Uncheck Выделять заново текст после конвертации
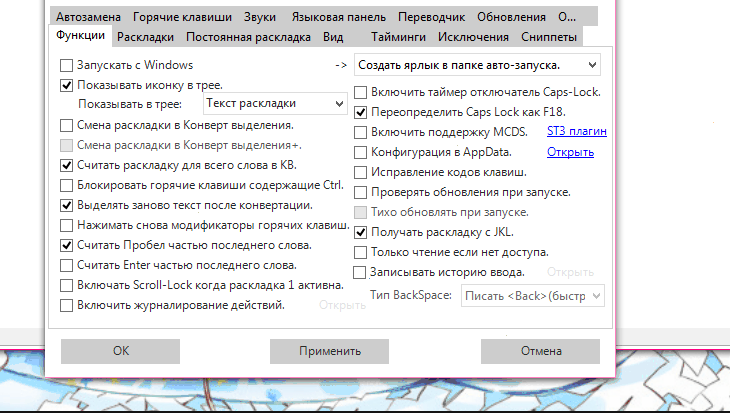 (66, 205)
